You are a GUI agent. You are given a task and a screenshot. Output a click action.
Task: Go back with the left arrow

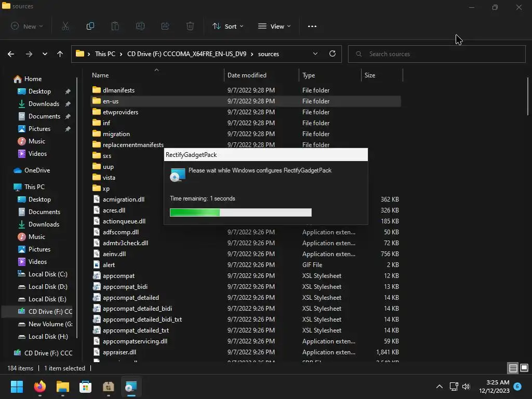(x=11, y=54)
